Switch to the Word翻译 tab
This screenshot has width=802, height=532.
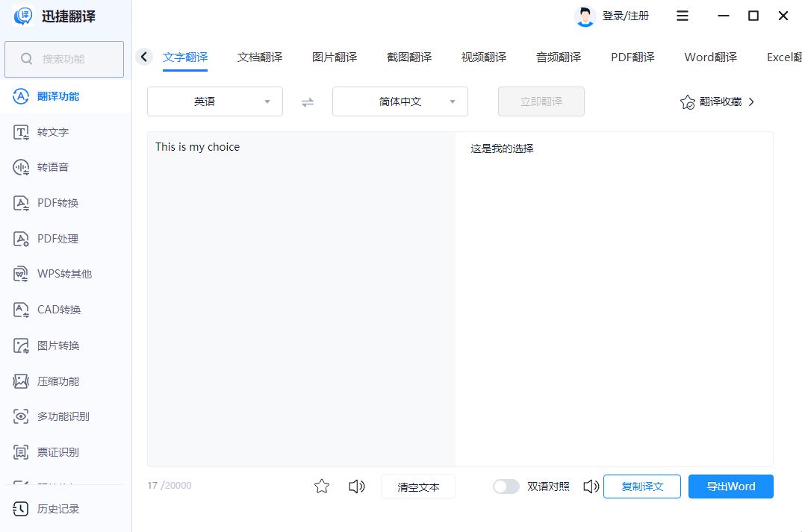coord(710,57)
